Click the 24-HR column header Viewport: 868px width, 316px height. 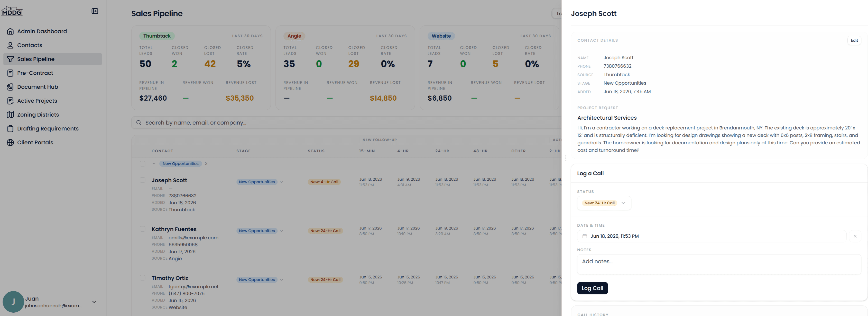pyautogui.click(x=442, y=151)
